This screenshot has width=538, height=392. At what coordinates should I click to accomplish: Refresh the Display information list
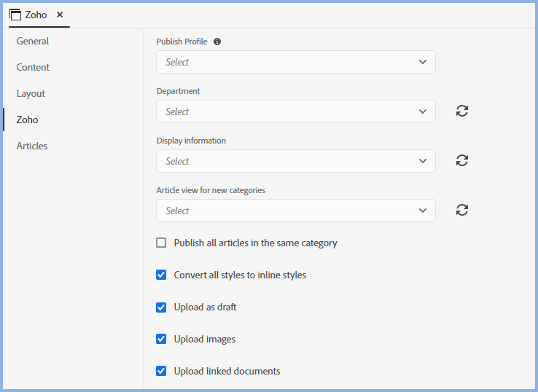click(461, 160)
